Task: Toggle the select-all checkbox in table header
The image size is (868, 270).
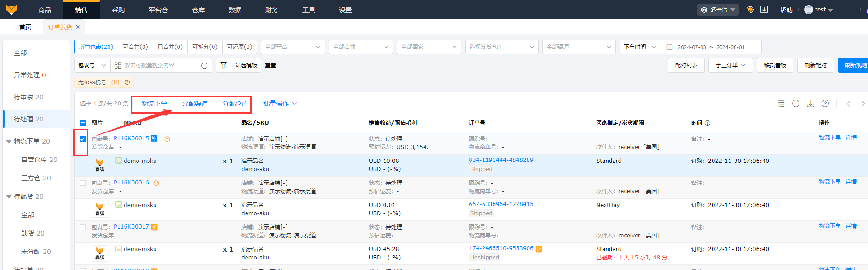Action: [x=83, y=123]
